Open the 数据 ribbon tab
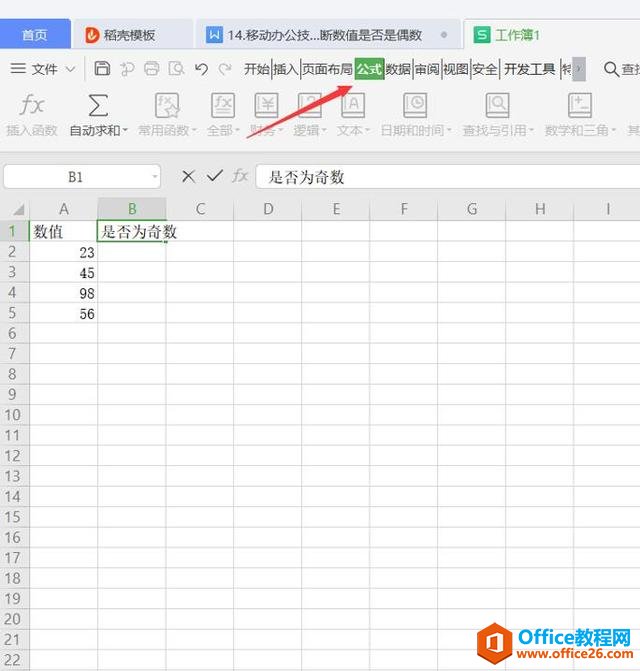This screenshot has width=640, height=671. pyautogui.click(x=397, y=68)
